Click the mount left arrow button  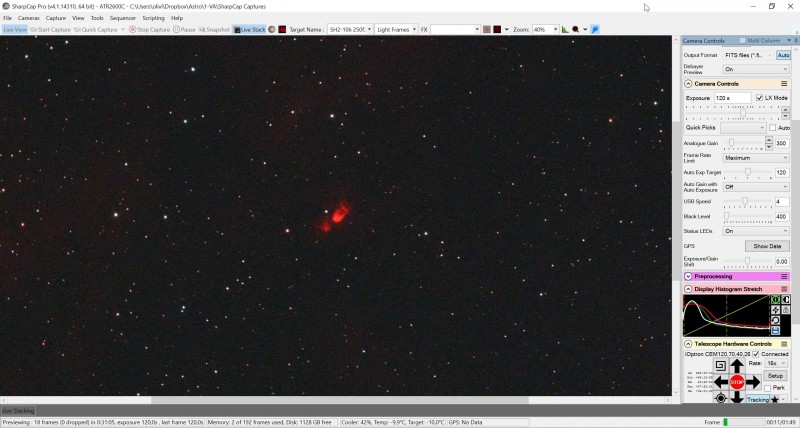coord(721,382)
